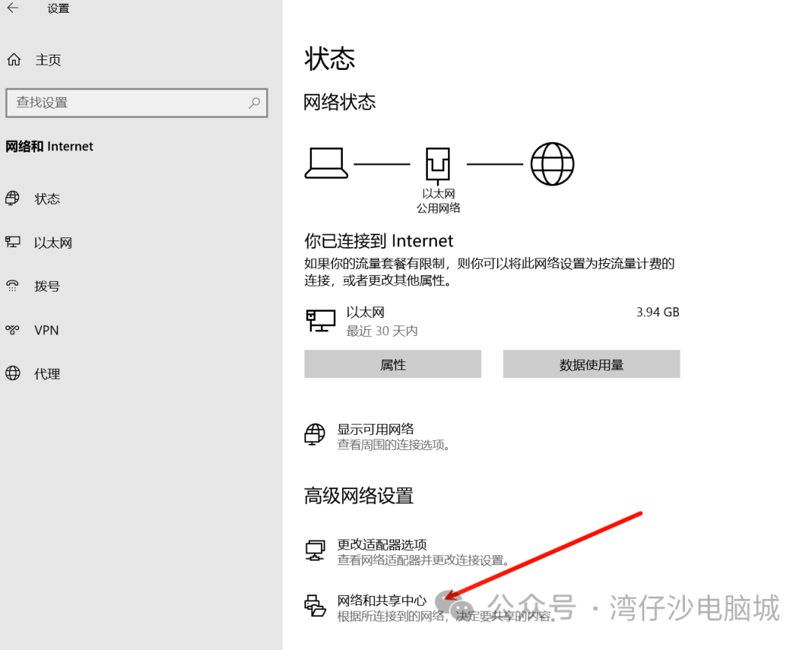Click the 显示可用网络 globe icon
Image resolution: width=812 pixels, height=650 pixels.
tap(315, 434)
